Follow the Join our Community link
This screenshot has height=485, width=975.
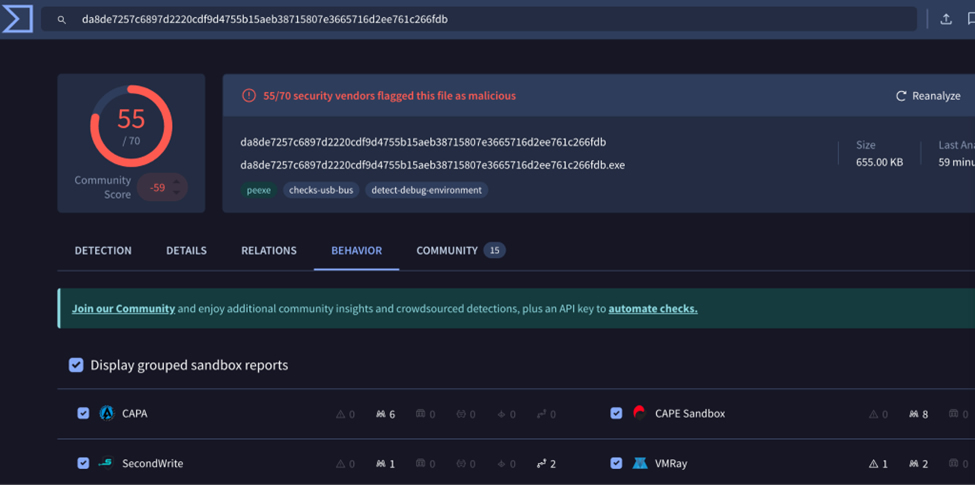pos(123,309)
